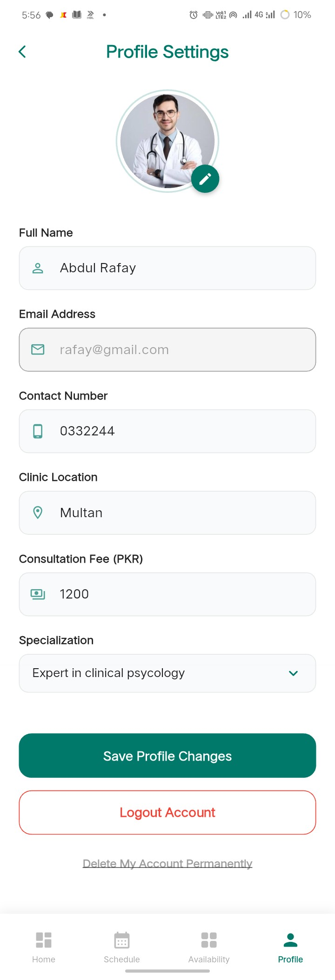Tap the location pin icon
335x980 pixels.
tap(38, 513)
